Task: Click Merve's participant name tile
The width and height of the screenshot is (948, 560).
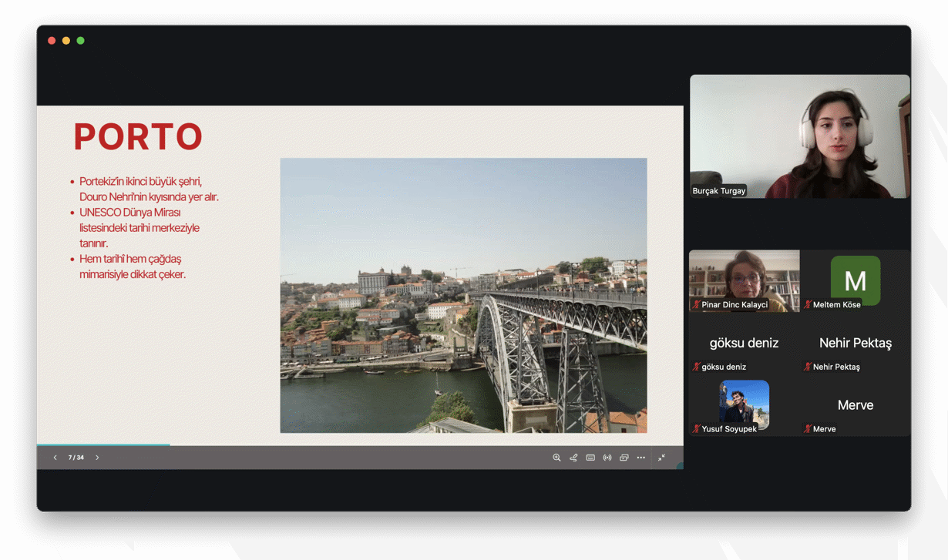Action: [x=855, y=406]
